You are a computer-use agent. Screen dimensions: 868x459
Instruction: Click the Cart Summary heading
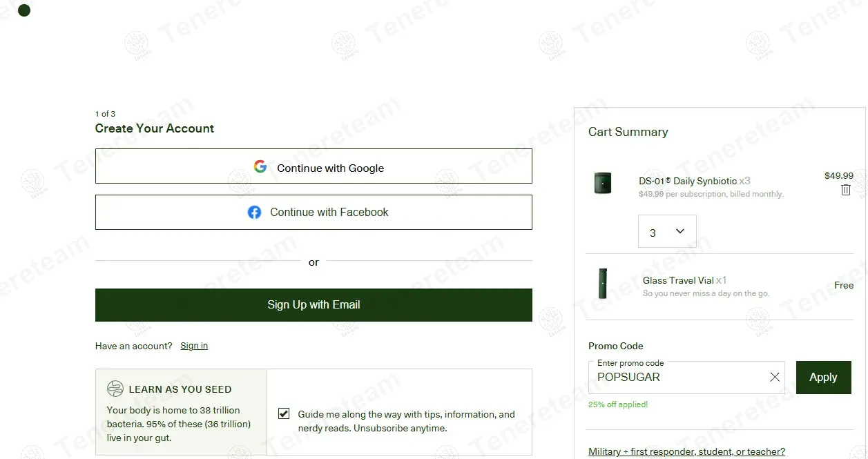pyautogui.click(x=628, y=132)
